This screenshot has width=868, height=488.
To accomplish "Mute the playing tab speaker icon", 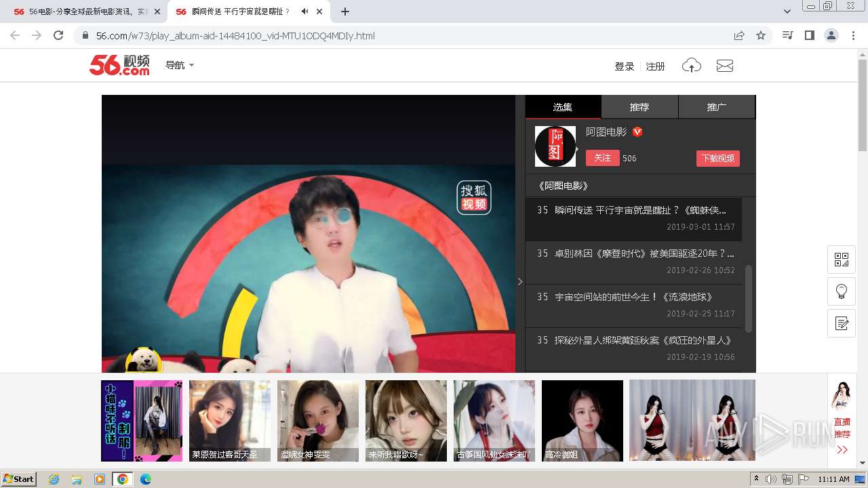I will [304, 12].
